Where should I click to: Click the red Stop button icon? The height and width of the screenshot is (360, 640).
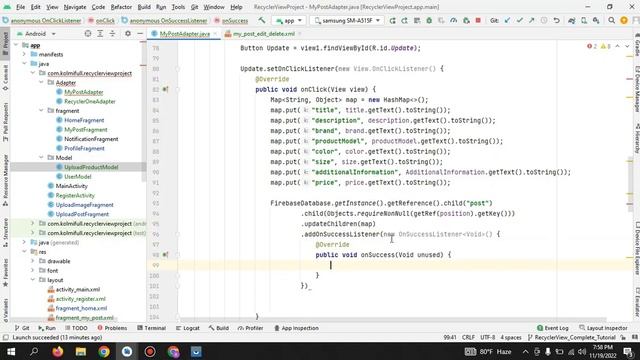[478, 20]
